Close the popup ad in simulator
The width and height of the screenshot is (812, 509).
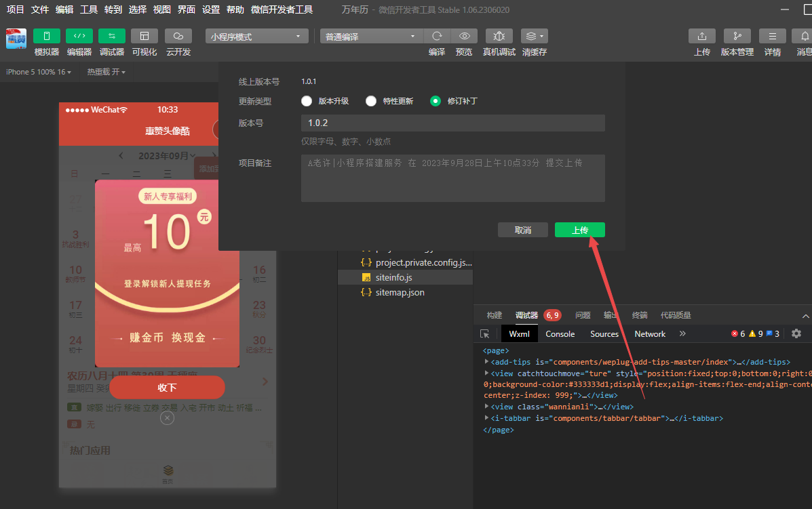pos(168,418)
